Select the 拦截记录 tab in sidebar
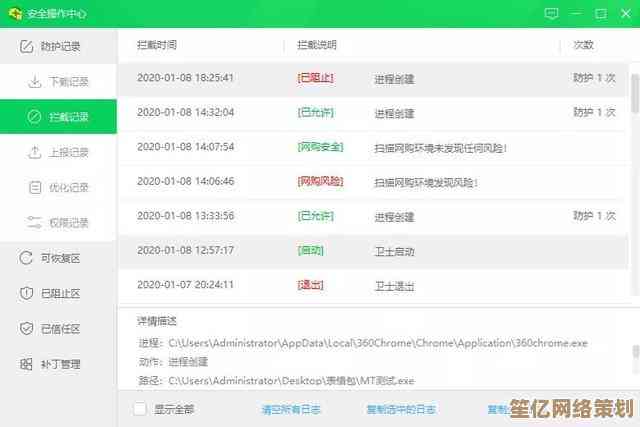The image size is (640, 427). [x=68, y=117]
